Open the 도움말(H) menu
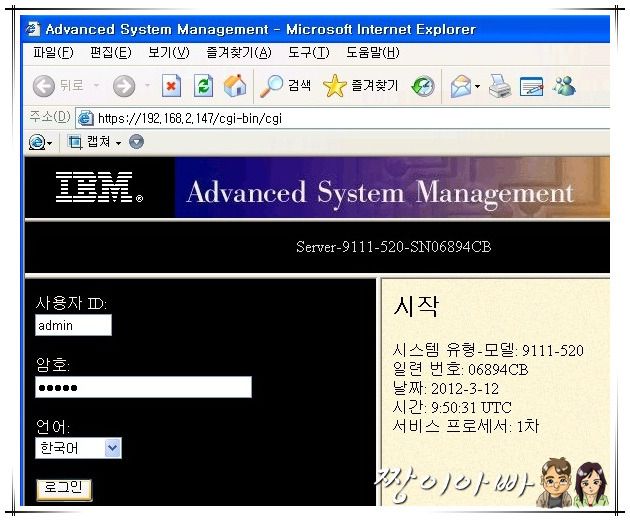This screenshot has height=521, width=630. [372, 52]
